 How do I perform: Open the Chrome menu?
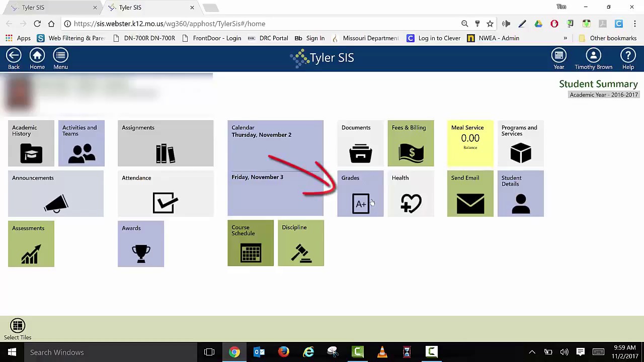pyautogui.click(x=636, y=24)
